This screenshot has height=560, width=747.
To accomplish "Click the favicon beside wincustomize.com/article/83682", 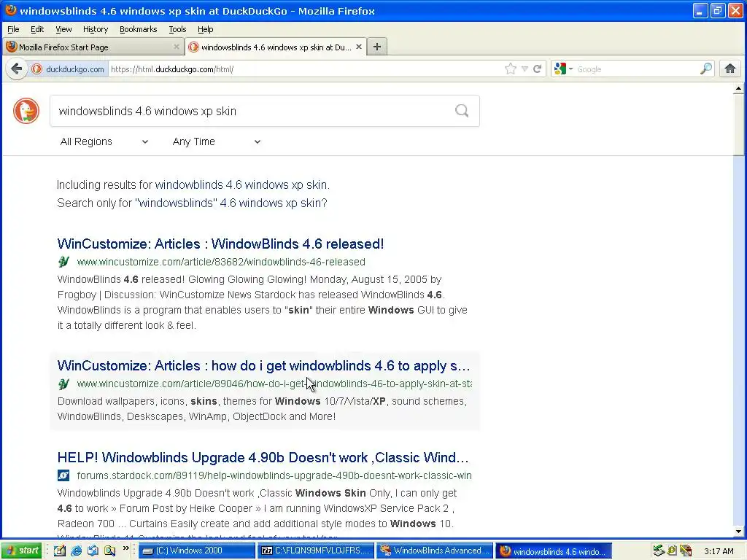I will tap(63, 262).
